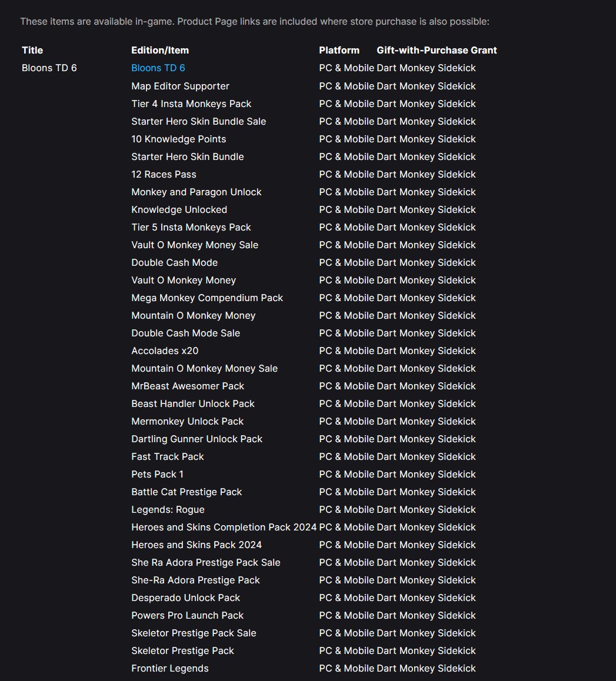Select '10 Knowledge Points' item text
This screenshot has width=616, height=681.
(x=178, y=139)
